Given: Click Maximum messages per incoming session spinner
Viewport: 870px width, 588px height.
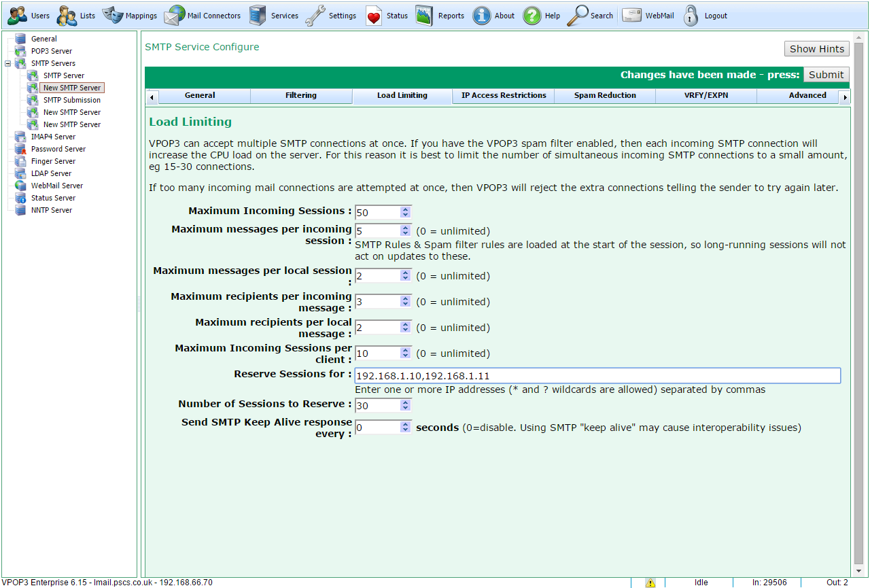Looking at the screenshot, I should (406, 231).
